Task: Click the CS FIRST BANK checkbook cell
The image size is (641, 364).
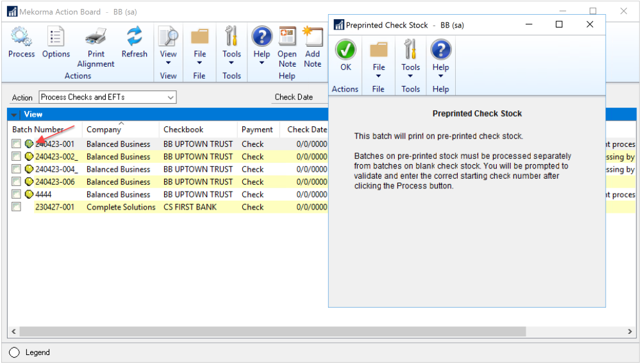Action: pyautogui.click(x=190, y=207)
